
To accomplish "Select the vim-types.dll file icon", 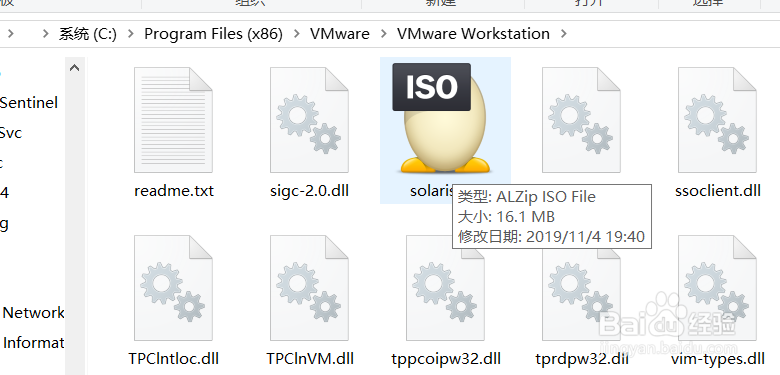I will tap(717, 288).
